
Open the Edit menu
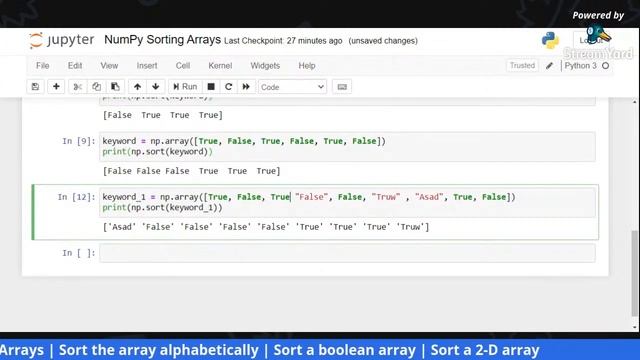[75, 66]
